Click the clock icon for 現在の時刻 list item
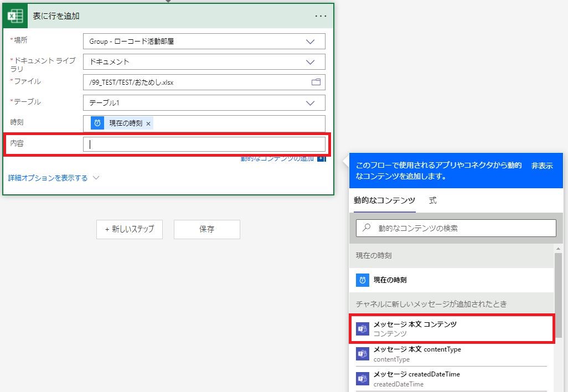Viewport: 568px width, 392px height. pyautogui.click(x=362, y=280)
